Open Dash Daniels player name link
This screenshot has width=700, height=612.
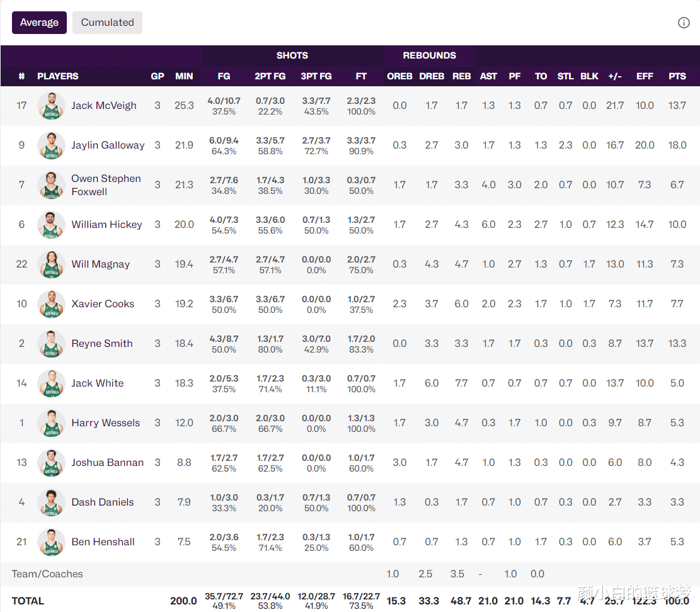[103, 502]
